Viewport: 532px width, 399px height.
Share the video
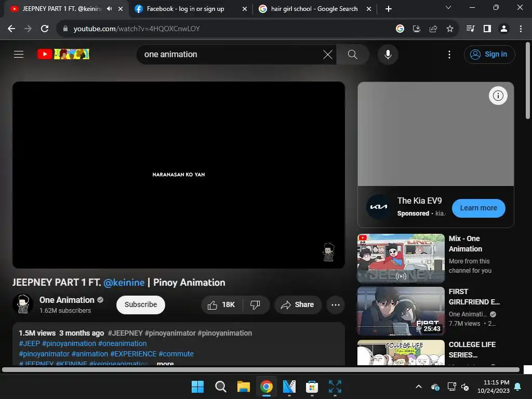point(298,304)
